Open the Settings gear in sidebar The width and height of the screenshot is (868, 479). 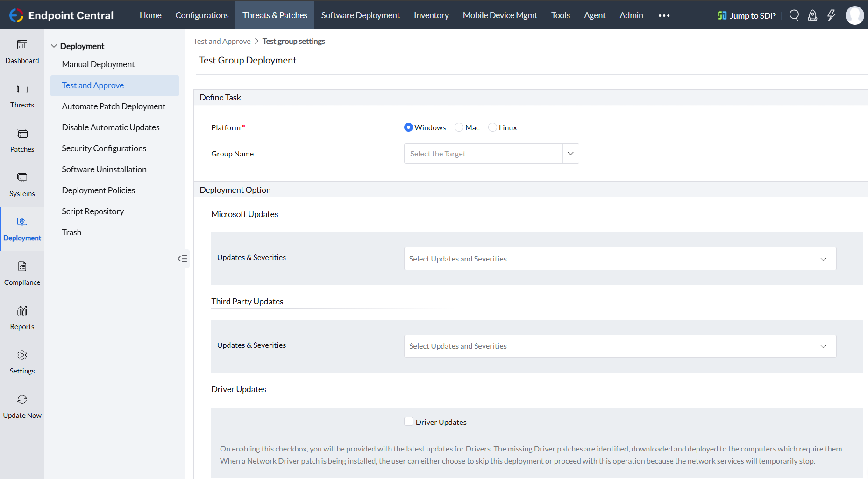click(x=22, y=355)
